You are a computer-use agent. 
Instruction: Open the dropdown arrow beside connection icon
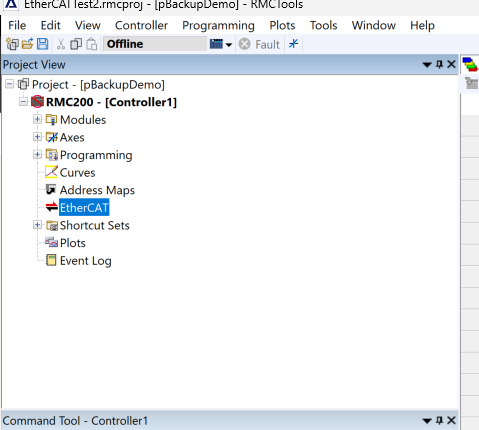(229, 45)
